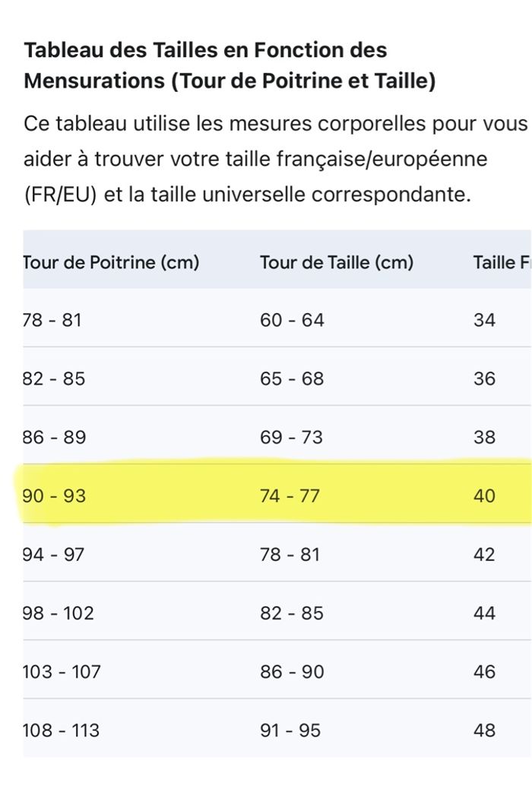Click the truncated "Taille F" column header
This screenshot has height=788, width=532.
pos(500,263)
